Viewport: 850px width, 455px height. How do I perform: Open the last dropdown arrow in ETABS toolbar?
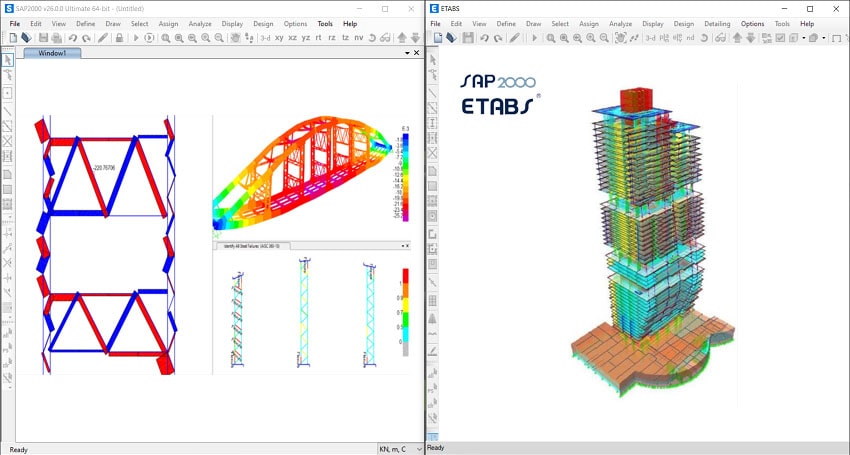click(824, 38)
